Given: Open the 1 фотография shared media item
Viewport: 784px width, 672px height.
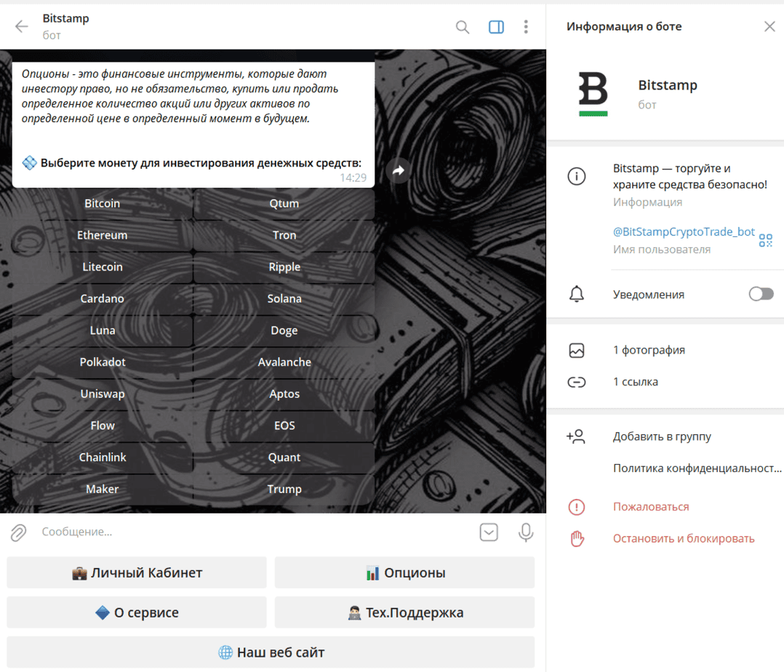Looking at the screenshot, I should 649,351.
